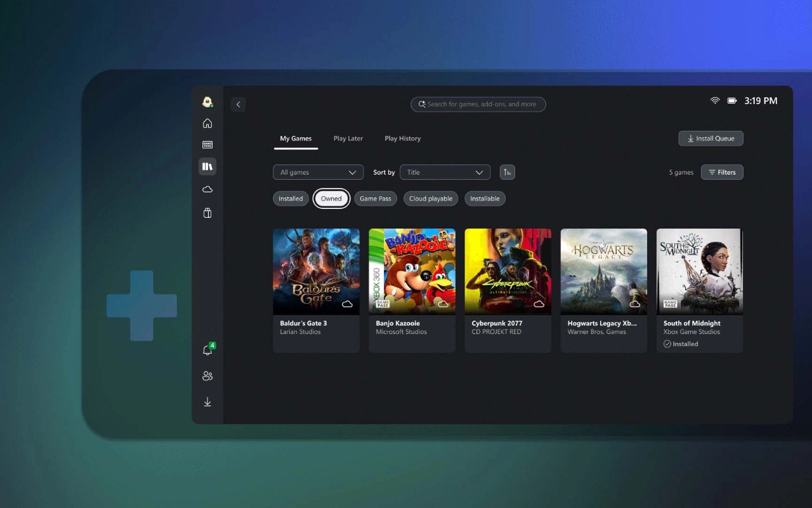812x508 pixels.
Task: Open the All games dropdown
Action: coord(318,172)
